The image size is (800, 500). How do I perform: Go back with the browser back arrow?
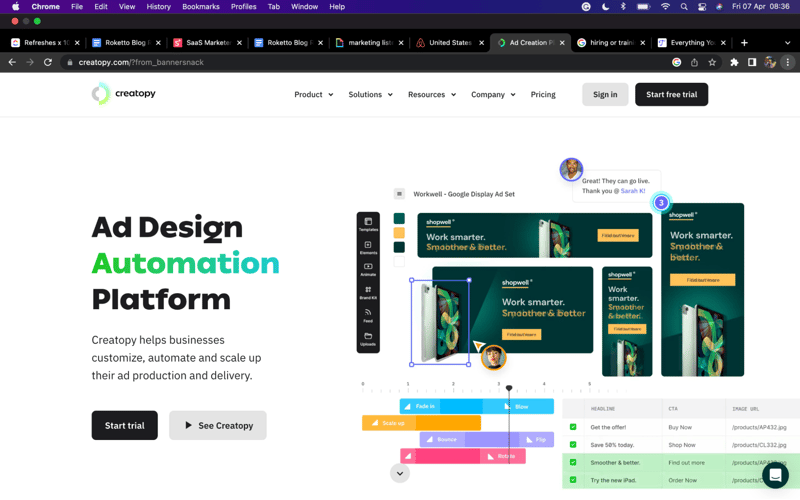(x=12, y=62)
